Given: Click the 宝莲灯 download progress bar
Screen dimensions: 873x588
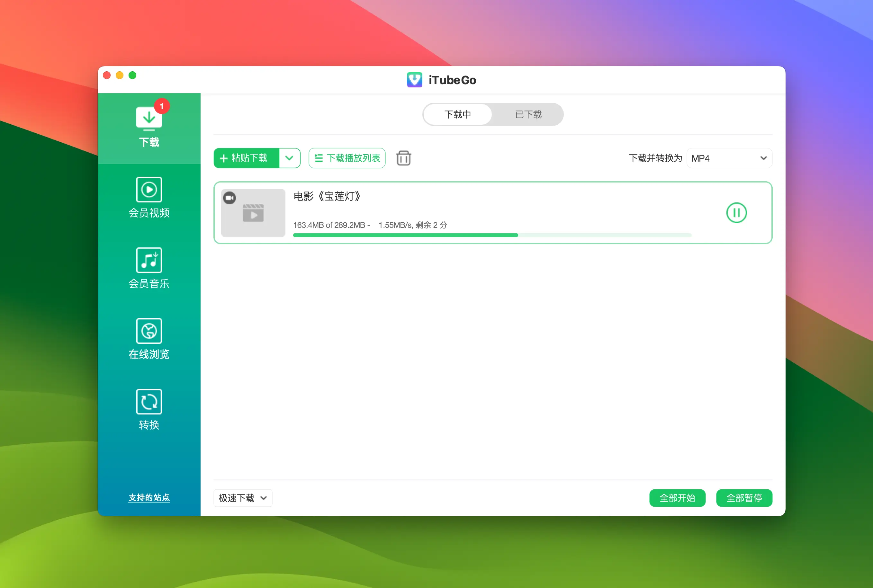Looking at the screenshot, I should pyautogui.click(x=492, y=235).
